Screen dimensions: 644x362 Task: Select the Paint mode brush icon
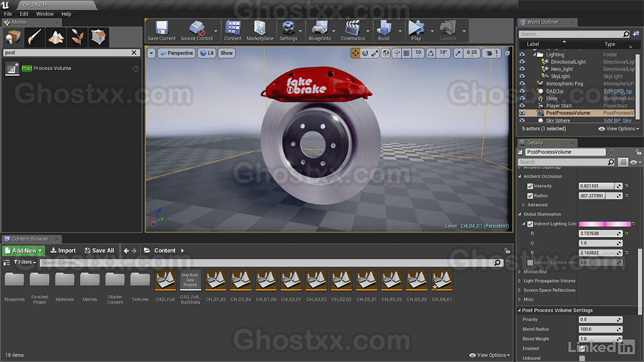(x=34, y=37)
